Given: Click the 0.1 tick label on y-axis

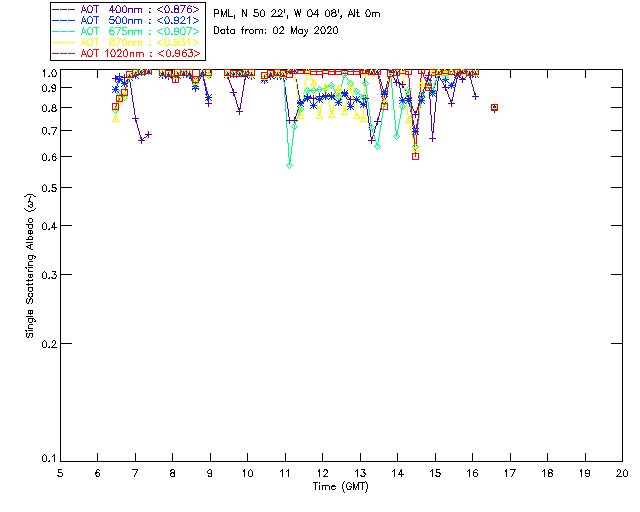Looking at the screenshot, I should [x=46, y=459].
